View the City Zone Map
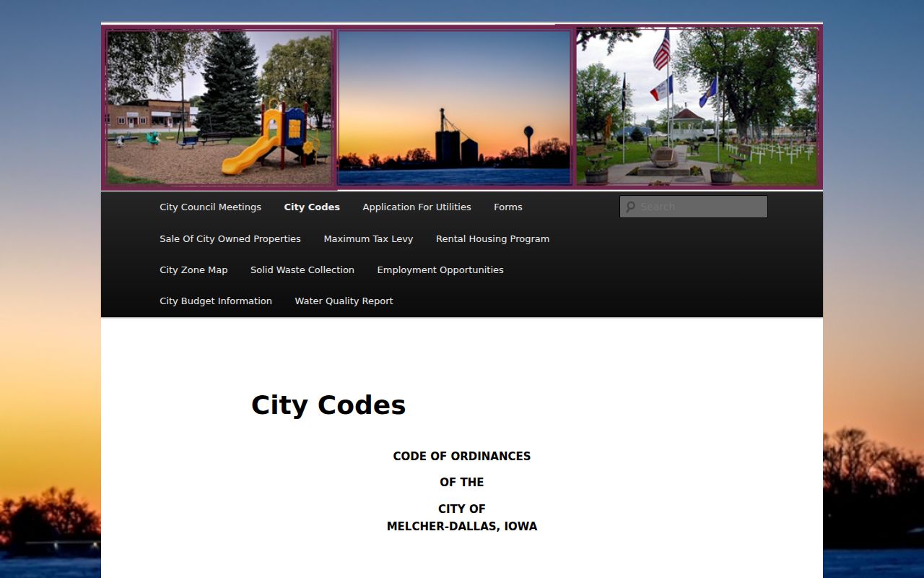Viewport: 924px width, 578px height. [193, 269]
